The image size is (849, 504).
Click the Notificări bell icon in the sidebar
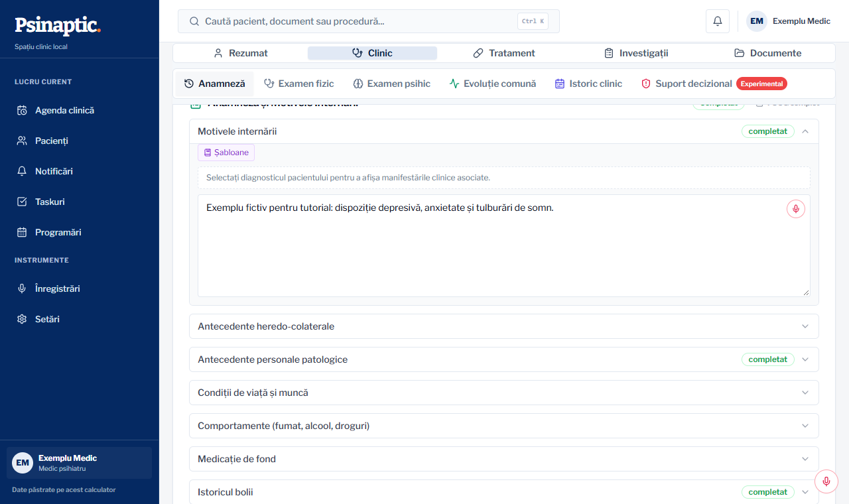[x=22, y=171]
